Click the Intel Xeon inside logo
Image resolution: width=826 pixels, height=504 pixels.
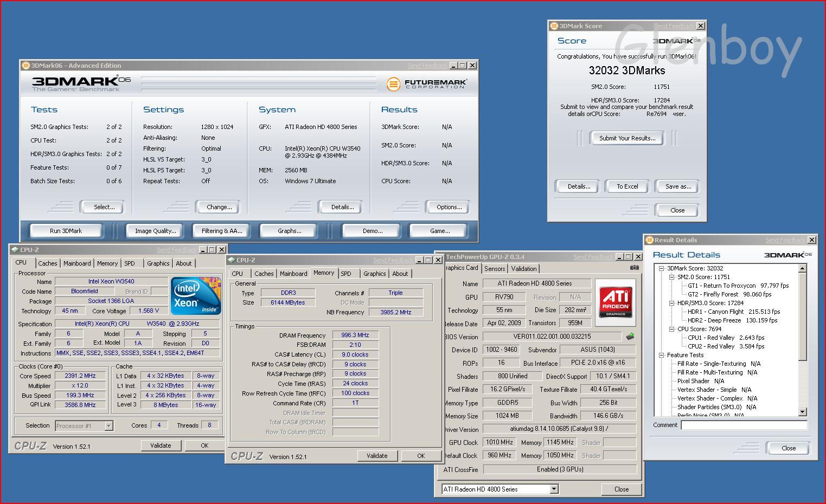click(196, 296)
